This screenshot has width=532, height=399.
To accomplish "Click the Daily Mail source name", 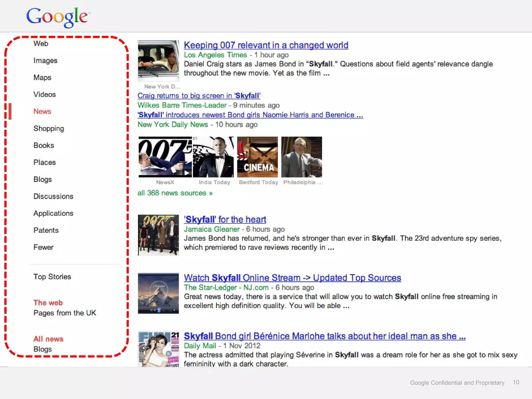I will 200,346.
